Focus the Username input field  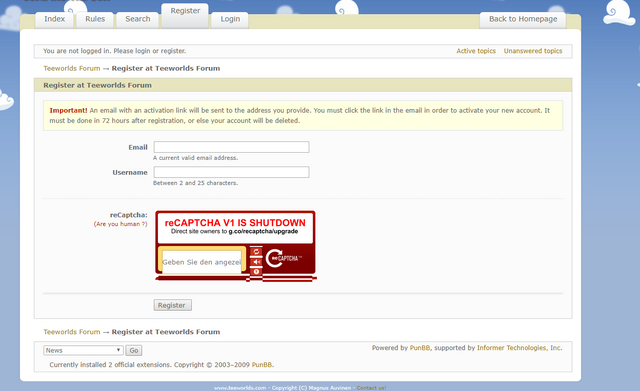(231, 172)
